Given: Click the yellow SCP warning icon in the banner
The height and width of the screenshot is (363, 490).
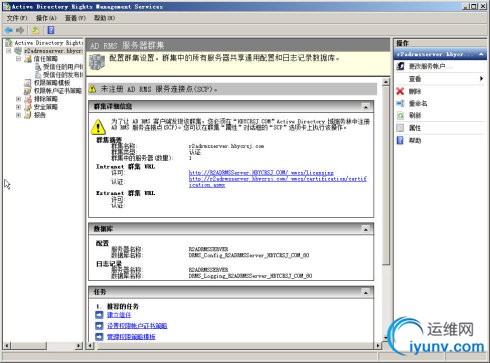Looking at the screenshot, I should (x=93, y=89).
